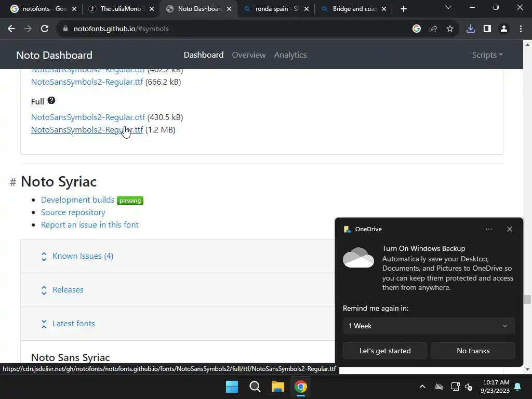Open the notifications bell icon
This screenshot has width=532, height=399.
click(518, 387)
